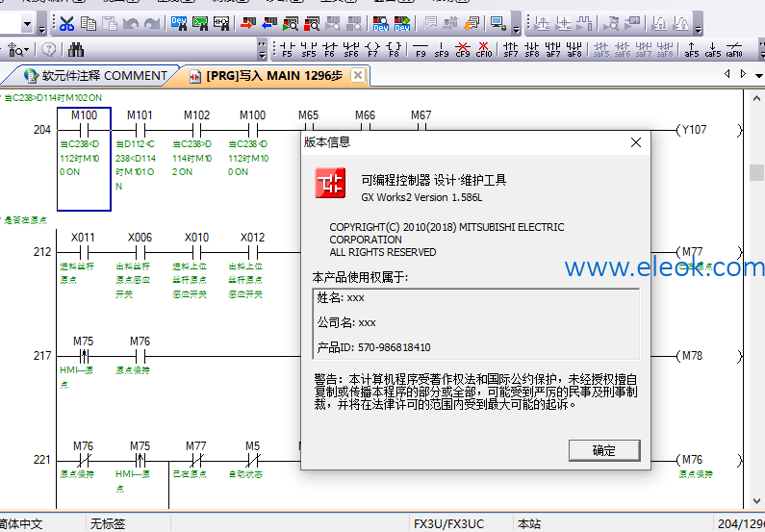Close the 版本信息 dialog

pos(636,142)
